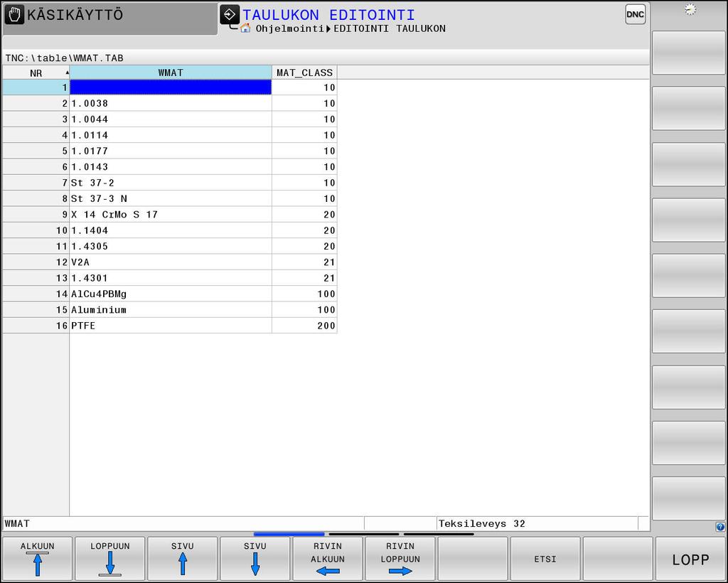728x583 pixels.
Task: Select MAT_CLASS value 20 for 1.4305
Action: pos(304,246)
